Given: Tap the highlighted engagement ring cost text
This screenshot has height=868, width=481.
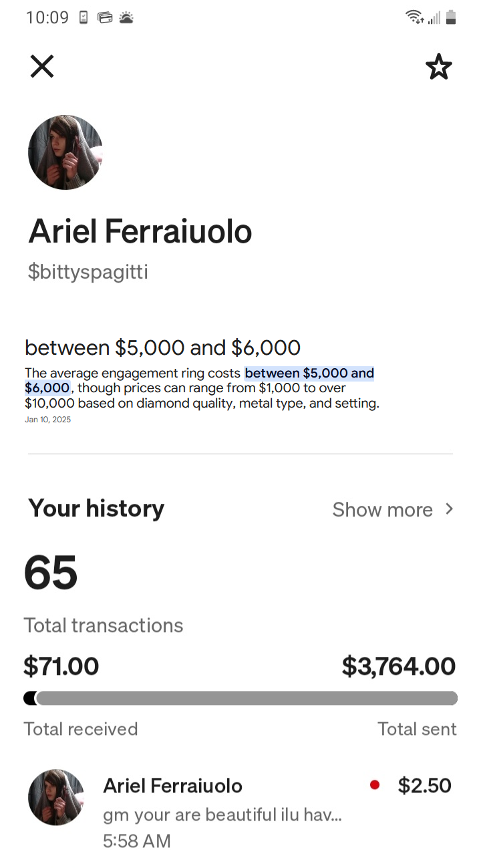Looking at the screenshot, I should [309, 374].
